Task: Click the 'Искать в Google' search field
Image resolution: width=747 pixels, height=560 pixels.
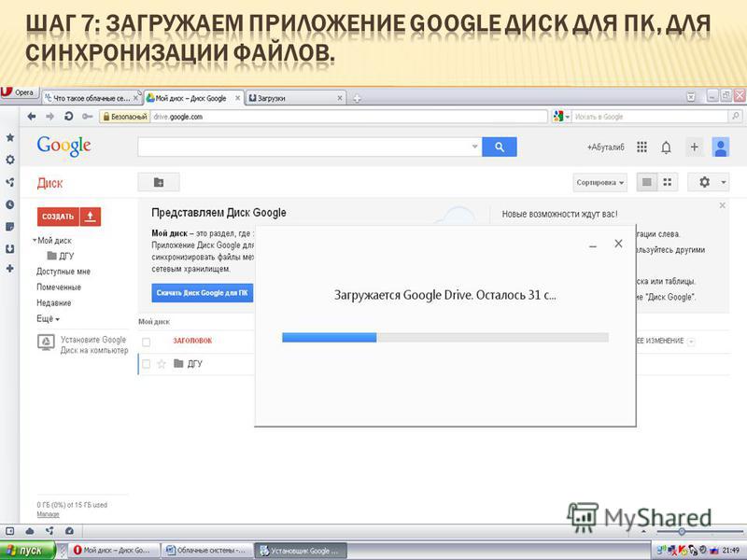Action: 650,117
